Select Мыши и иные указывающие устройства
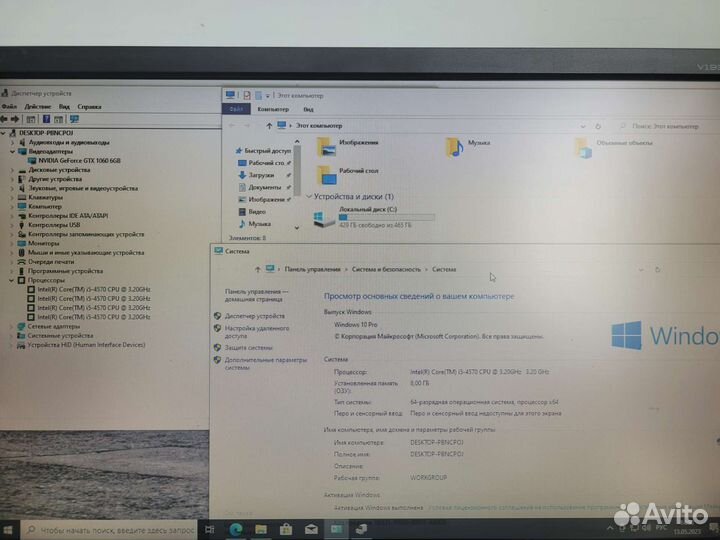Viewport: 720px width, 540px height. 86,253
